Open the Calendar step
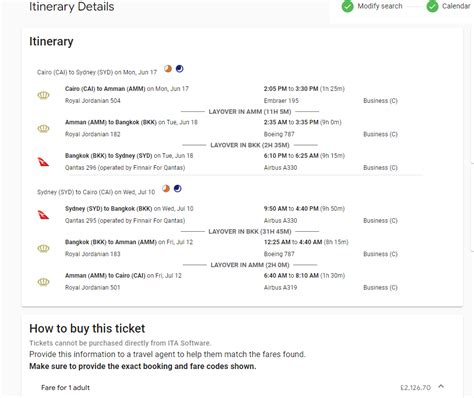The width and height of the screenshot is (474, 398). pyautogui.click(x=456, y=6)
